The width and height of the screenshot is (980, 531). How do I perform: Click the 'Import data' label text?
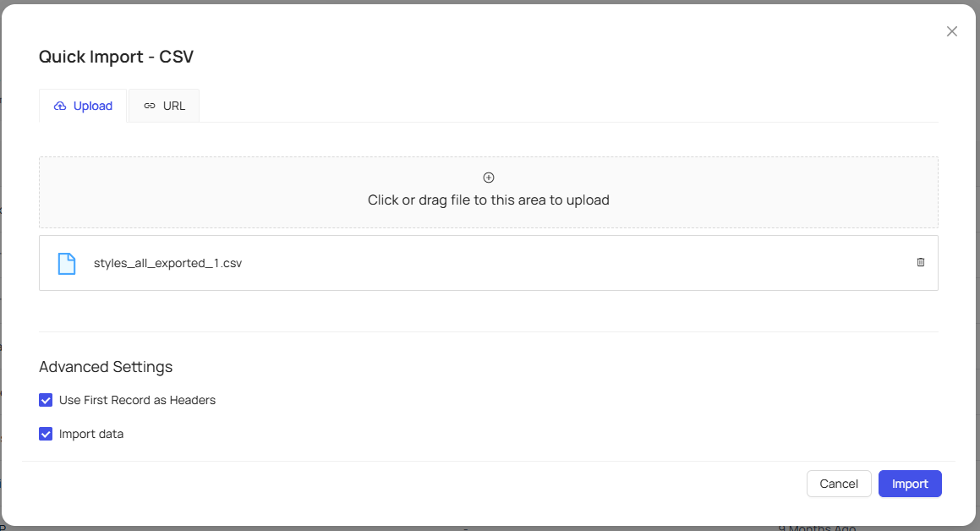tap(91, 434)
